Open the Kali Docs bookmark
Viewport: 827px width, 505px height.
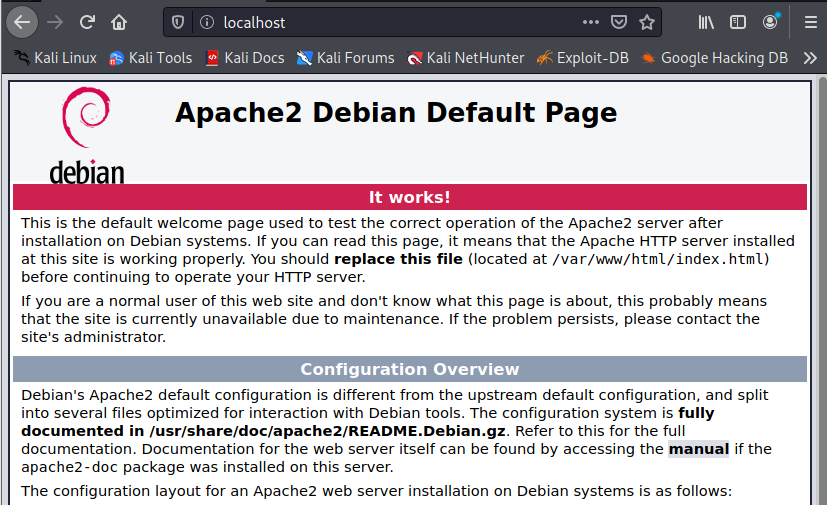(x=245, y=58)
